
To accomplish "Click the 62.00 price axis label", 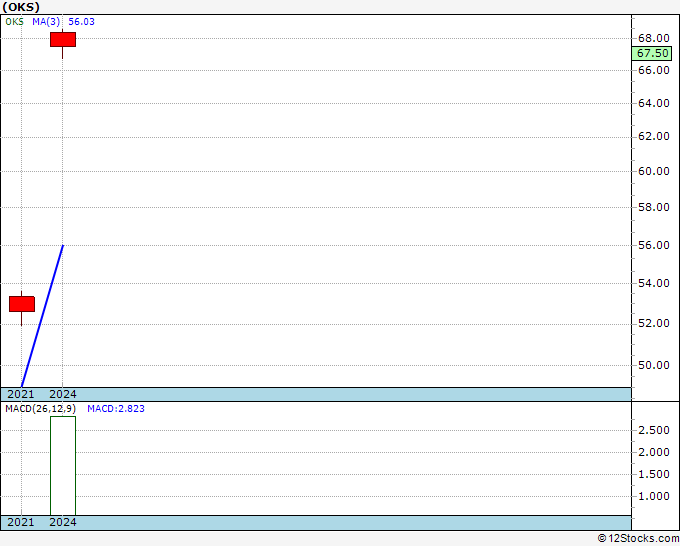I will 654,137.
